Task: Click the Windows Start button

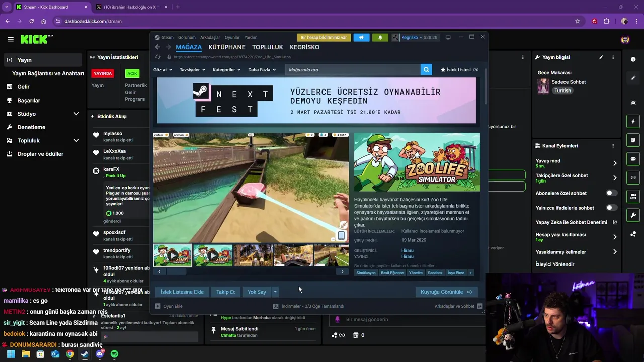Action: click(x=11, y=354)
